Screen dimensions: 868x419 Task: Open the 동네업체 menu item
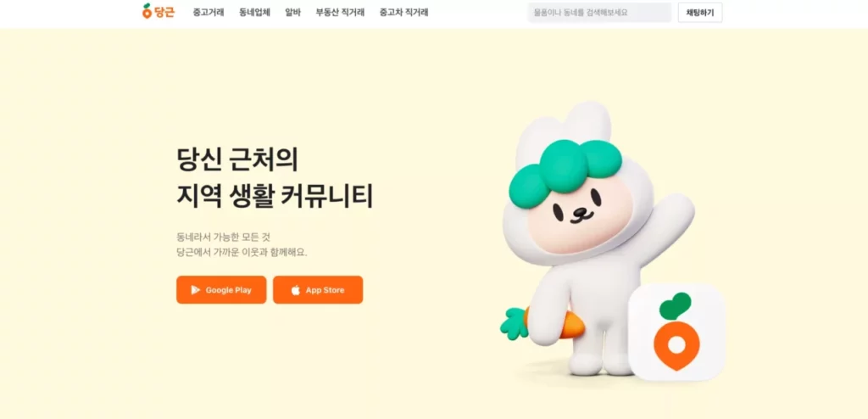pyautogui.click(x=254, y=12)
